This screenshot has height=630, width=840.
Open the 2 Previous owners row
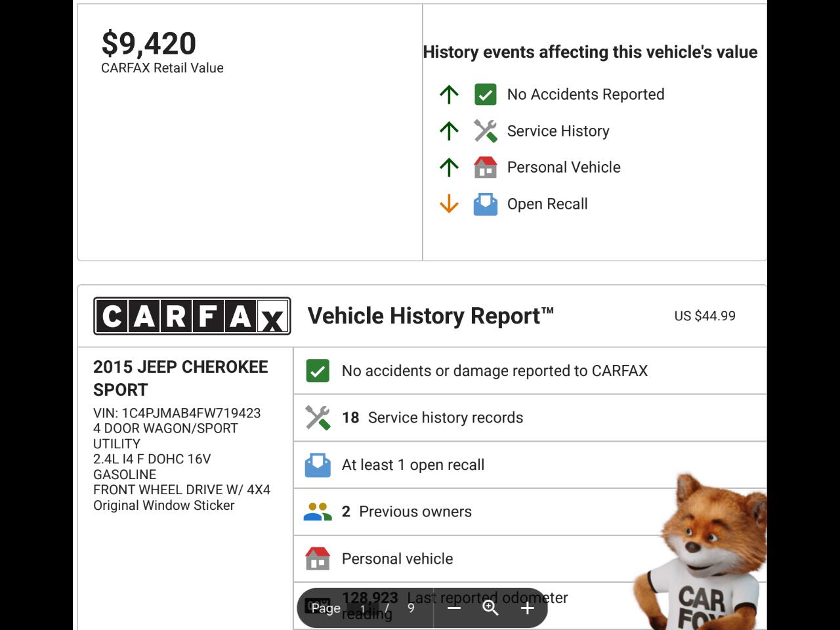tap(530, 512)
